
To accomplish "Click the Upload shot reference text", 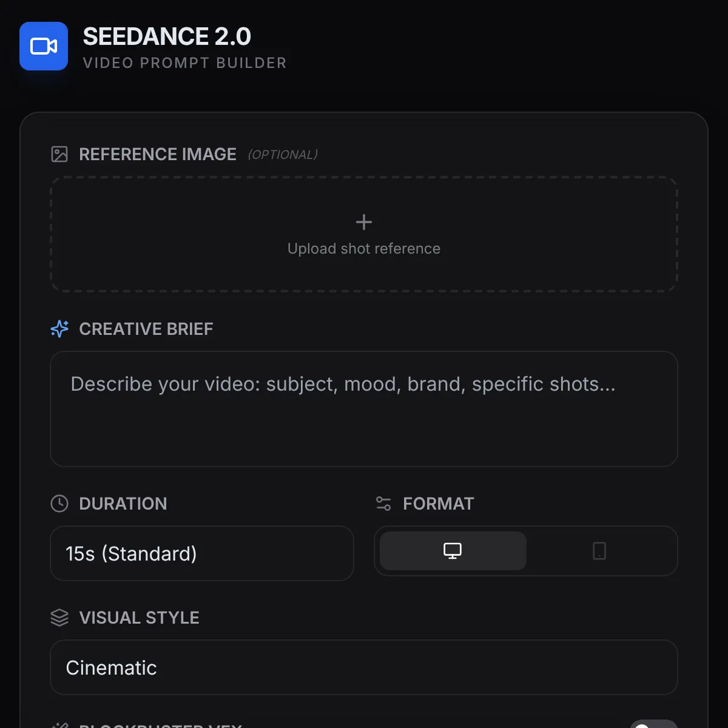I will click(364, 249).
